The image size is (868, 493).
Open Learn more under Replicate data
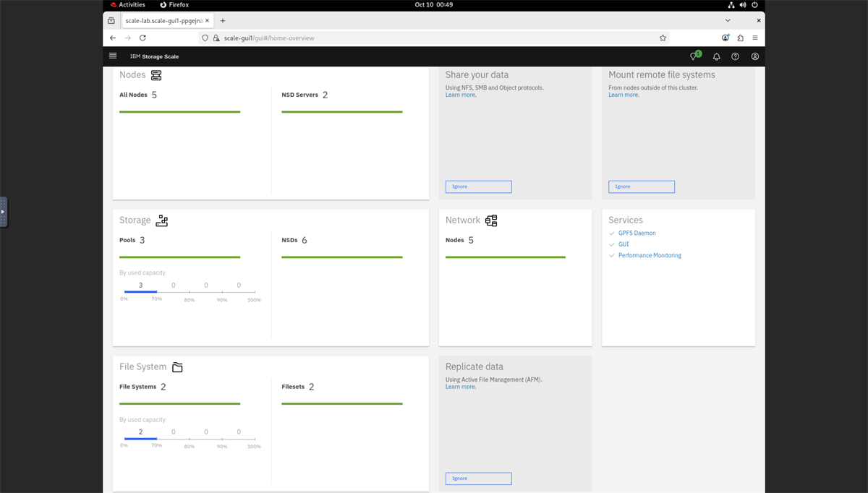[460, 387]
